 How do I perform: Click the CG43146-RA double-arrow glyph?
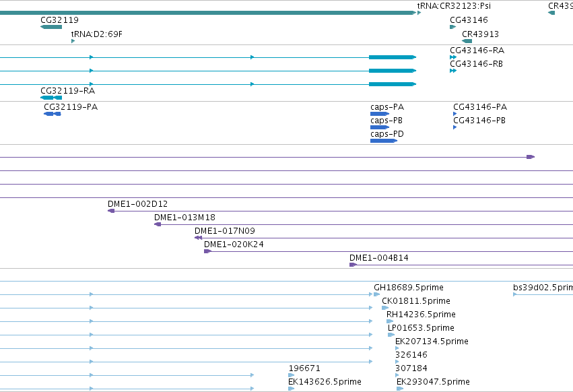pyautogui.click(x=453, y=57)
